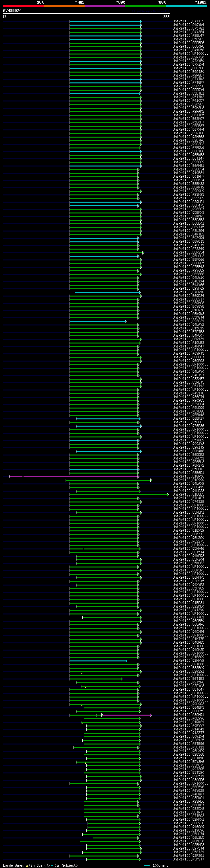This screenshot has height=868, width=210.
Task: Click the white query sequence bar
Action: click(x=87, y=13)
